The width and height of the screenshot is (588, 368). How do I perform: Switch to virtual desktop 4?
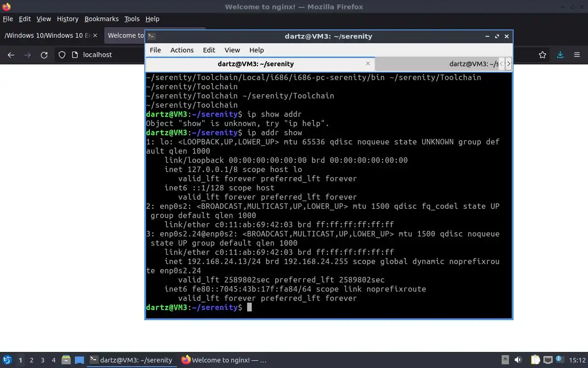pyautogui.click(x=53, y=360)
